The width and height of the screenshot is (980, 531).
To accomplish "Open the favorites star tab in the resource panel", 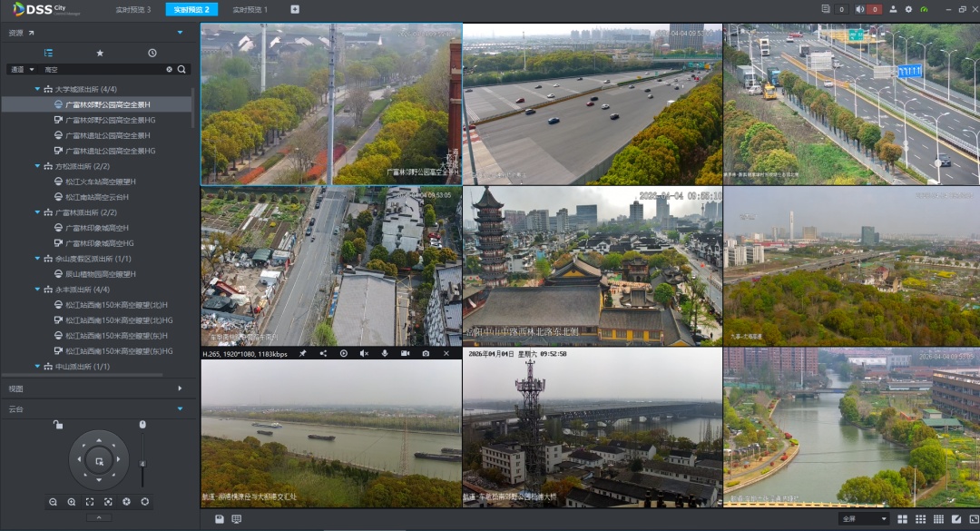I will (x=100, y=54).
